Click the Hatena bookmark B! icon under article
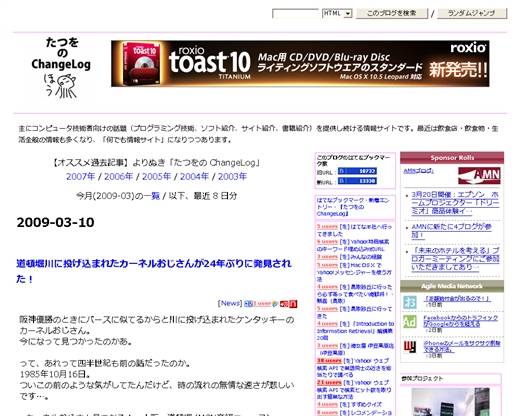Screen dimensions: 520x416 click(x=248, y=304)
